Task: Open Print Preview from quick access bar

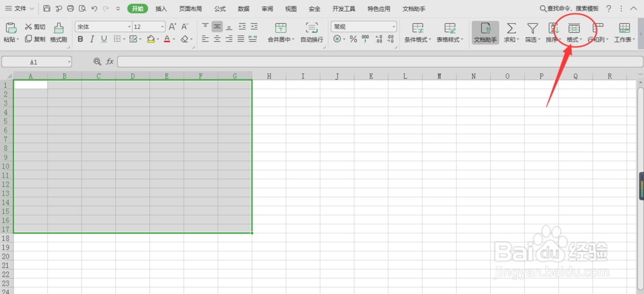Action: click(82, 8)
